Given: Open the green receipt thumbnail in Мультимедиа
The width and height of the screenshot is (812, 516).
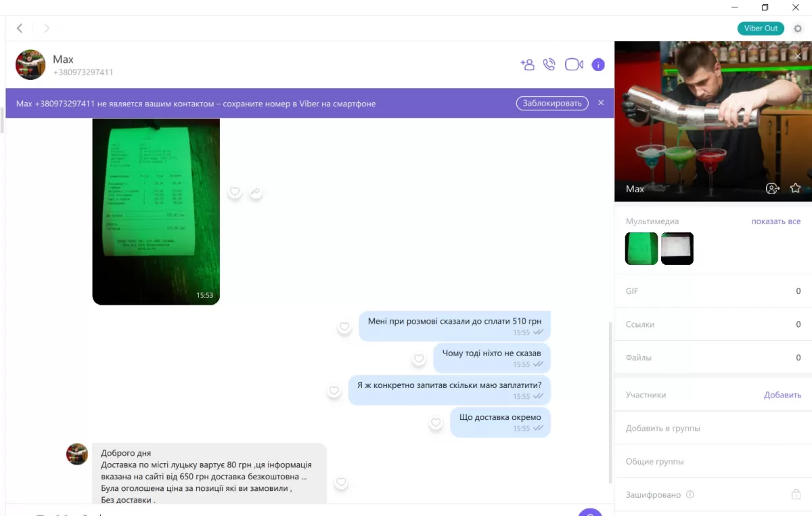Looking at the screenshot, I should click(641, 249).
